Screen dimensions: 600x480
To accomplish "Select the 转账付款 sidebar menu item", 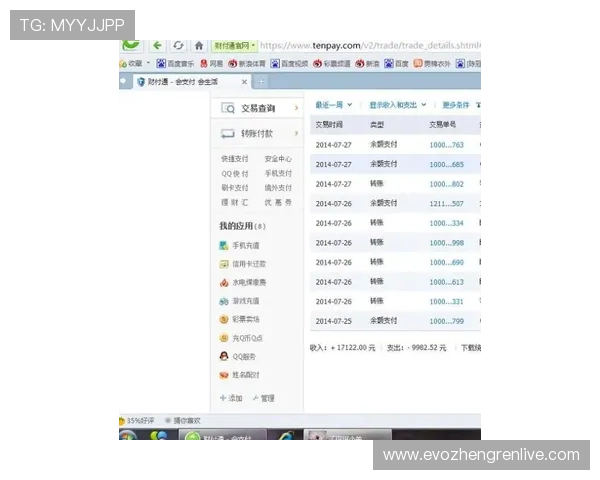I will pos(256,133).
